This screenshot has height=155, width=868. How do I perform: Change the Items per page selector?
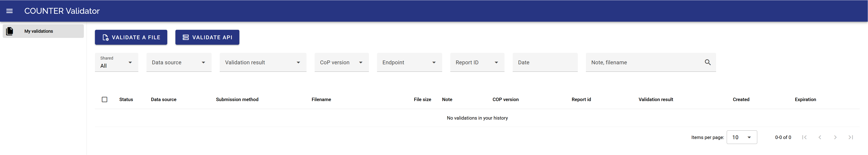click(x=741, y=137)
